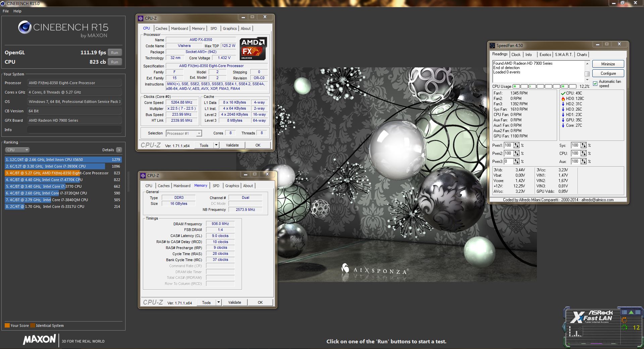
Task: Click the title bar icon of the lower CPU-Z window
Action: tap(143, 176)
